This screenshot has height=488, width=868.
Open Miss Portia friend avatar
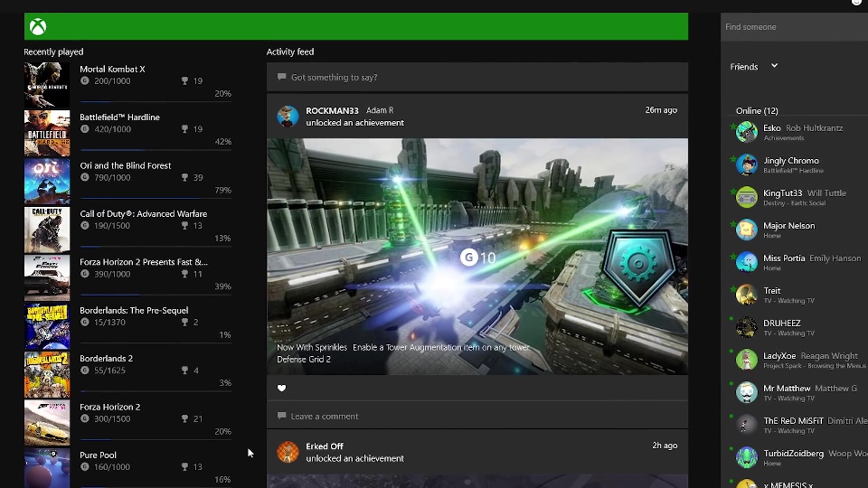746,262
